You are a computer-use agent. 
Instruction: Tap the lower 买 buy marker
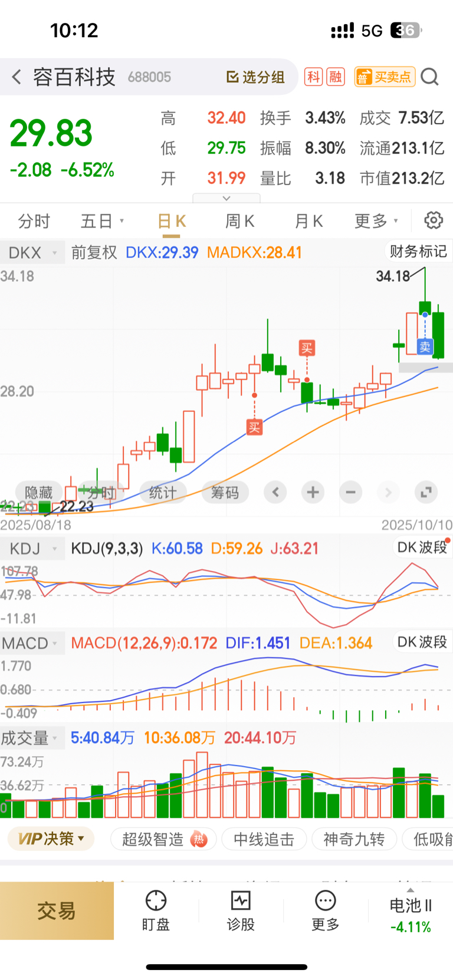[254, 427]
